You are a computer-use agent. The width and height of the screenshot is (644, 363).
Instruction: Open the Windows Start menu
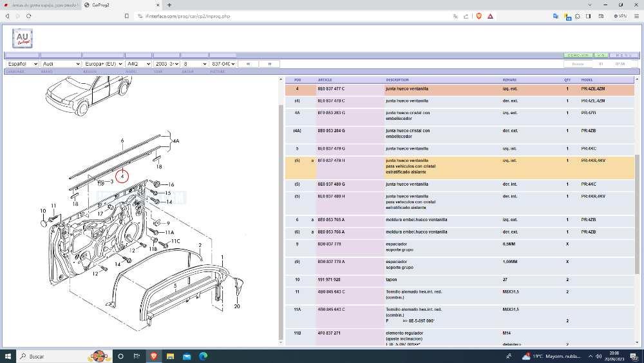tap(8, 356)
